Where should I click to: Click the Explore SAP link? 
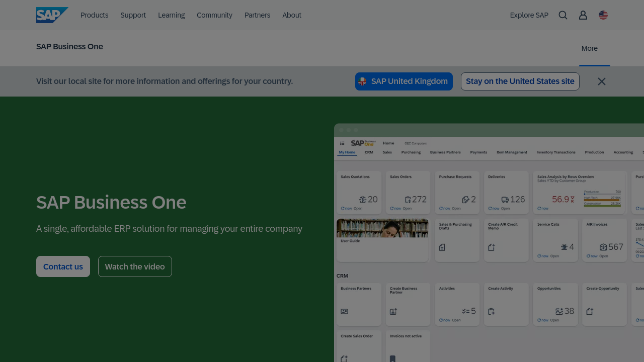point(529,15)
